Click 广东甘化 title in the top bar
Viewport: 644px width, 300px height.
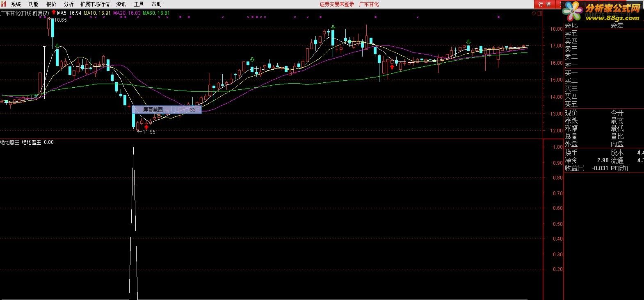click(369, 4)
